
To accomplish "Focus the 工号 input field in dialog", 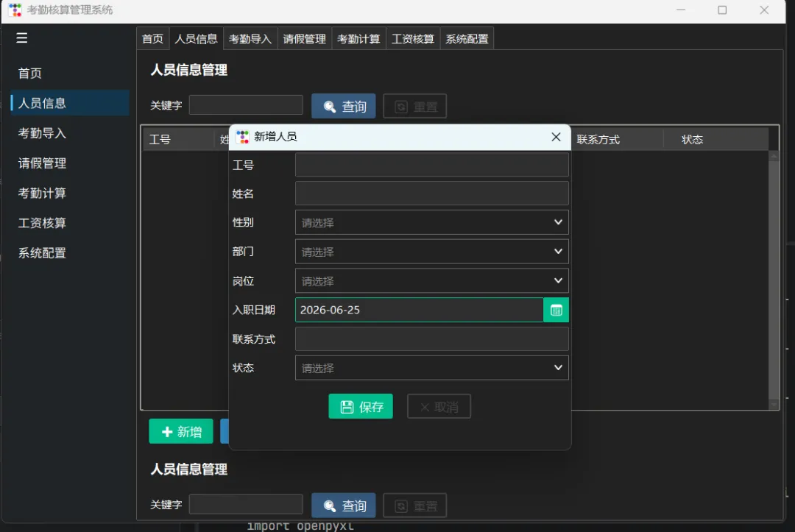I will point(432,165).
